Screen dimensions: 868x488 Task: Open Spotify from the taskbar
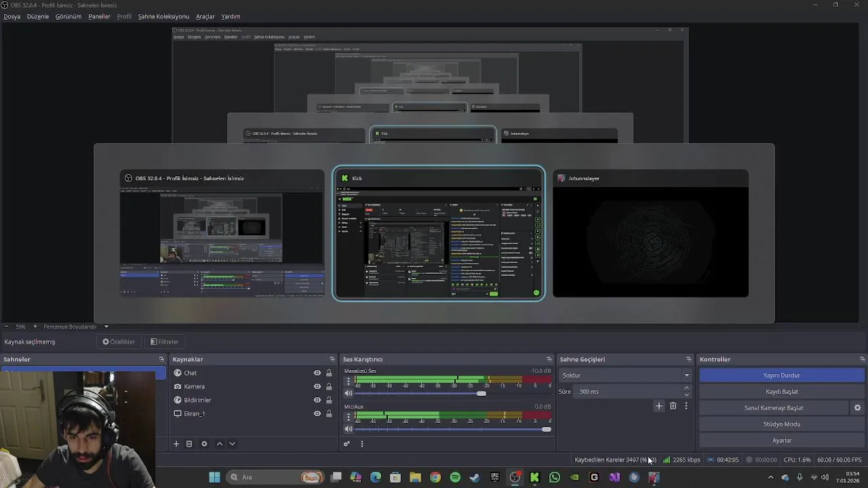click(455, 477)
